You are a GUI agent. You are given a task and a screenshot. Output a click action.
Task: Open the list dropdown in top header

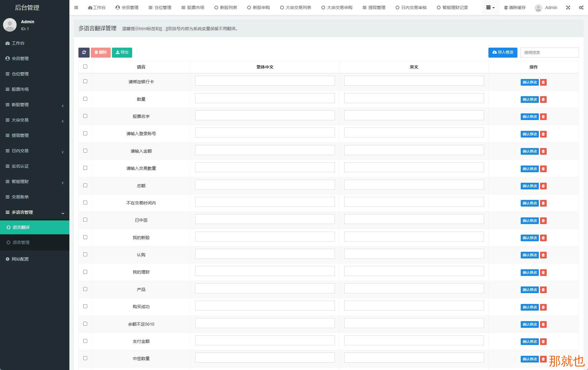(x=490, y=8)
